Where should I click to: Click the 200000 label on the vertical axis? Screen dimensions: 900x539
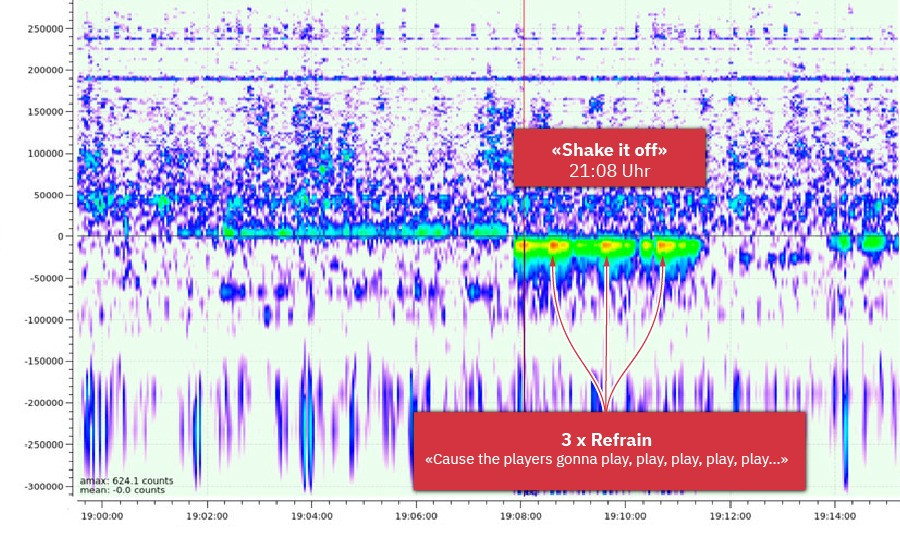tap(47, 71)
